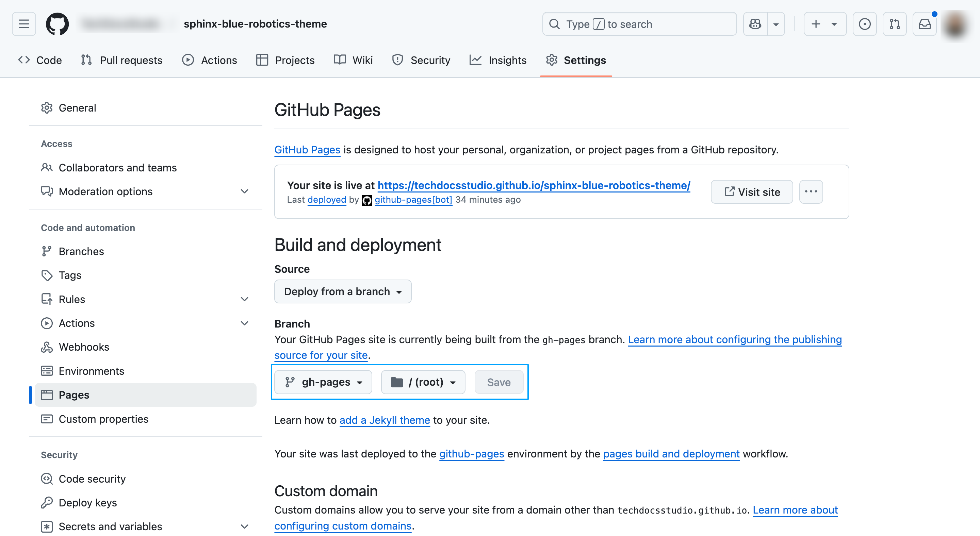The image size is (980, 536).
Task: Open the notifications inbox icon
Action: (925, 24)
